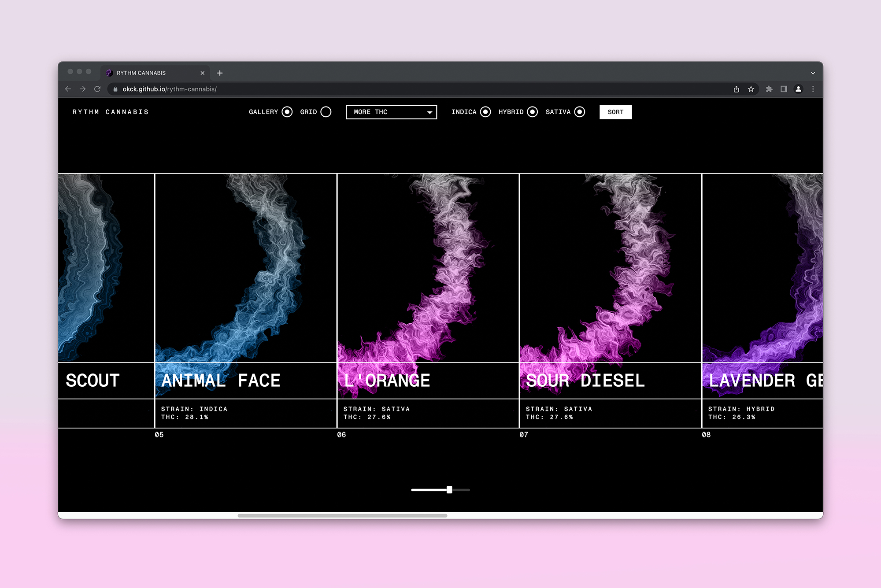Open the share page icon
The height and width of the screenshot is (588, 881).
[x=736, y=89]
